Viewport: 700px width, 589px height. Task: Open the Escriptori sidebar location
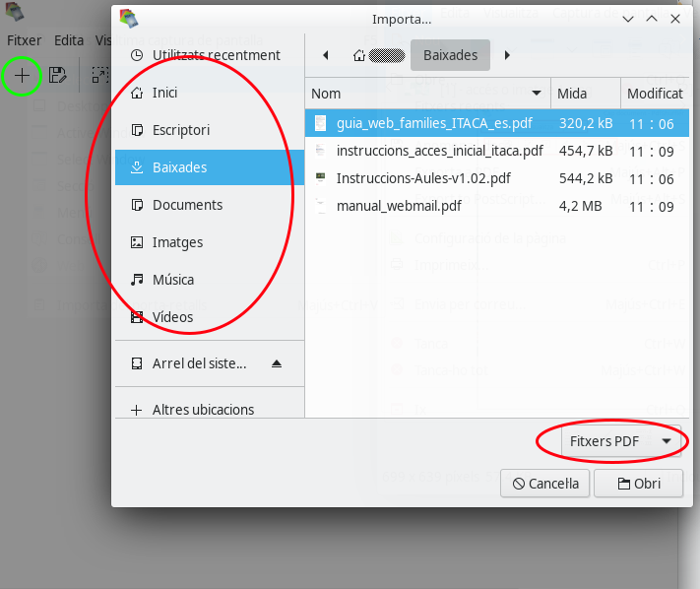(180, 130)
